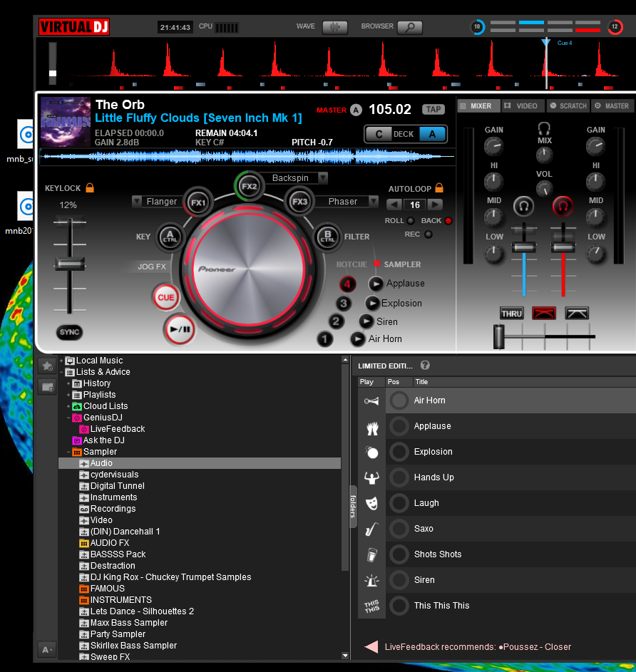
Task: Click the THRU crossfader curve button
Action: click(512, 314)
